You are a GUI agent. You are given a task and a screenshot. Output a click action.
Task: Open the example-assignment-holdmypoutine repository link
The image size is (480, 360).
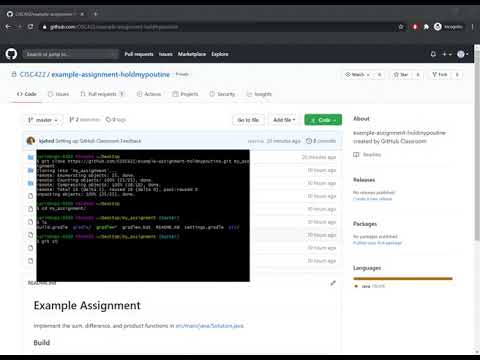[x=111, y=74]
